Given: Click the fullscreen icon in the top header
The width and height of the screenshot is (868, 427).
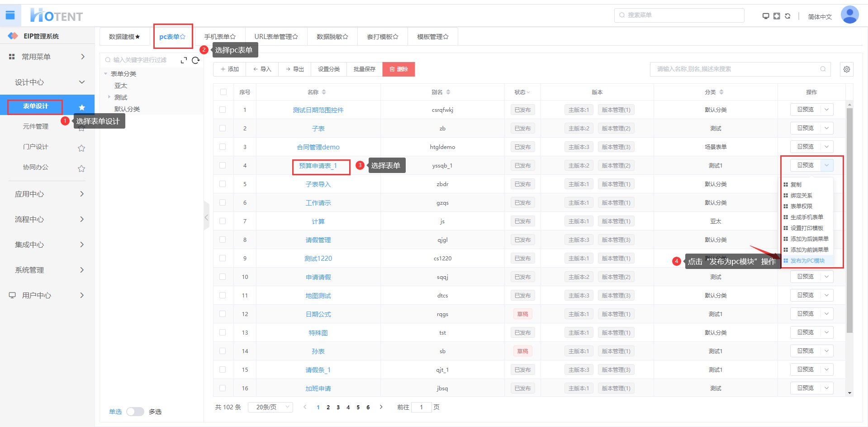Looking at the screenshot, I should click(x=777, y=16).
